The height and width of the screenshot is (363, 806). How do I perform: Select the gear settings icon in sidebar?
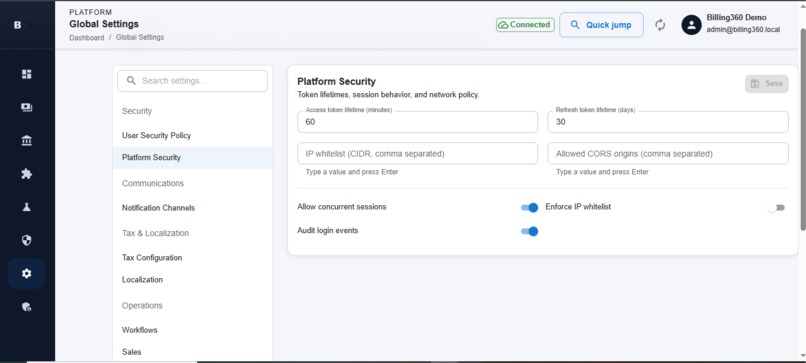[x=27, y=274]
